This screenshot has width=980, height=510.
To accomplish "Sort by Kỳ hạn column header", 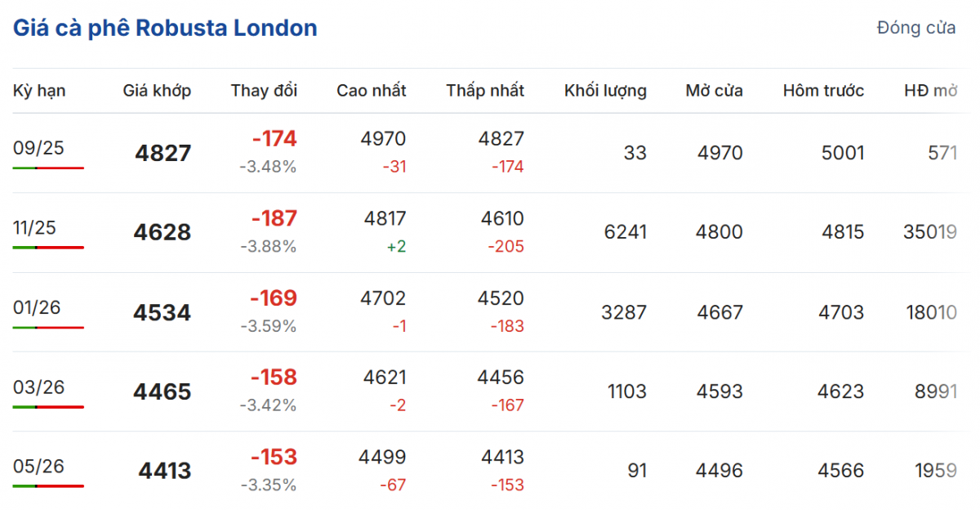I will tap(39, 91).
